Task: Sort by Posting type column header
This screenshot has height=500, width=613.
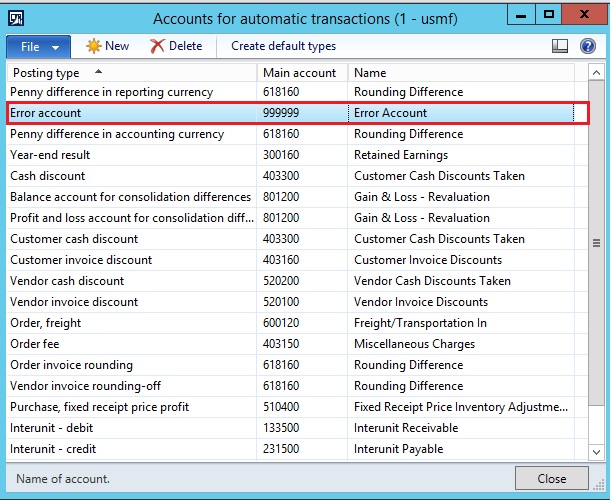Action: (130, 73)
